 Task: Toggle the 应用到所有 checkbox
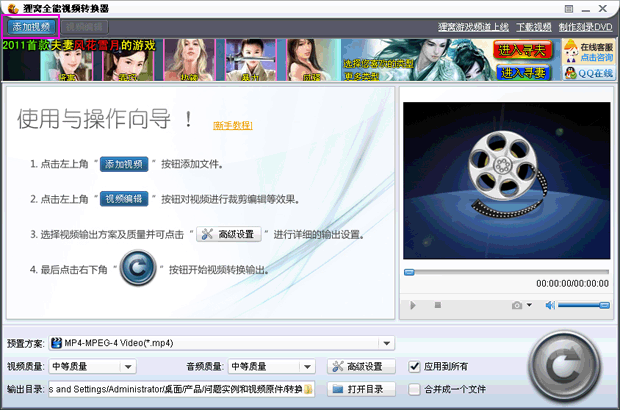[x=414, y=367]
